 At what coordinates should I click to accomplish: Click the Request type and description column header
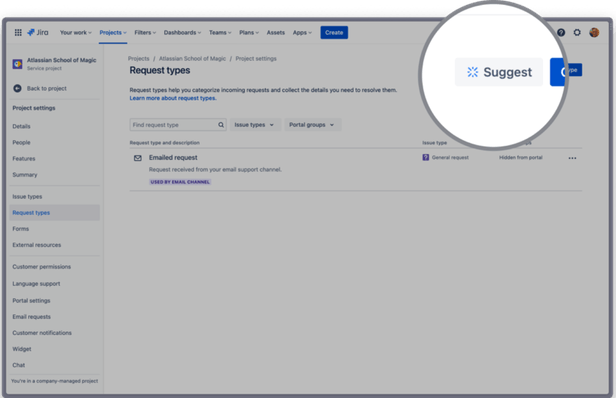click(x=165, y=143)
